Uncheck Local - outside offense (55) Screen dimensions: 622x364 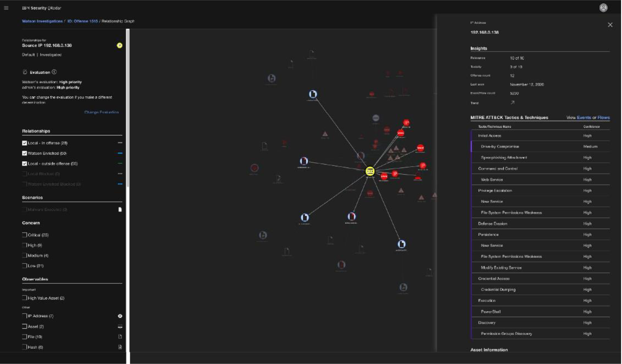pos(24,163)
